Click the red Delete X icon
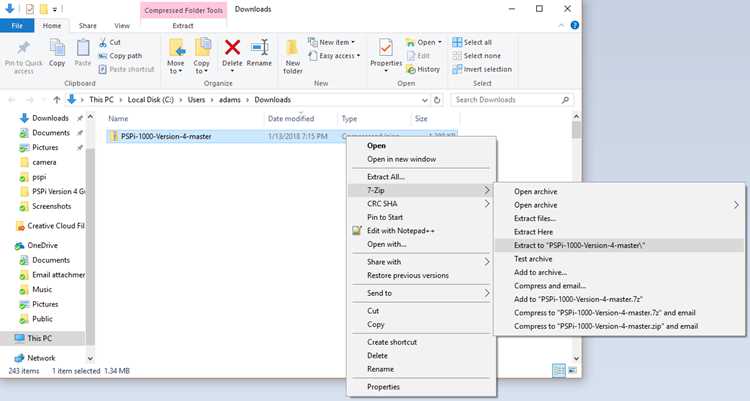Screen dimensions: 750x401 pos(232,47)
